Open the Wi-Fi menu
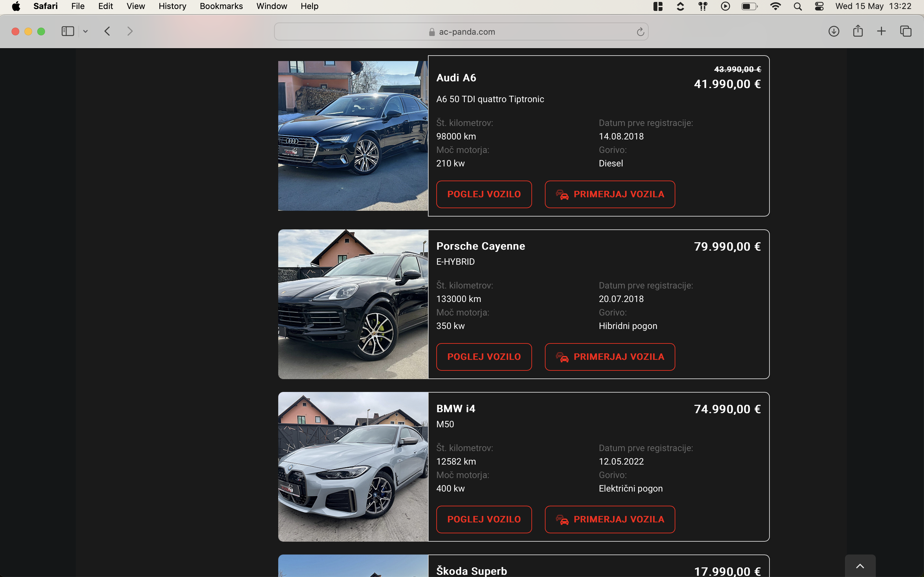Screen dimensions: 924x577 tap(775, 6)
